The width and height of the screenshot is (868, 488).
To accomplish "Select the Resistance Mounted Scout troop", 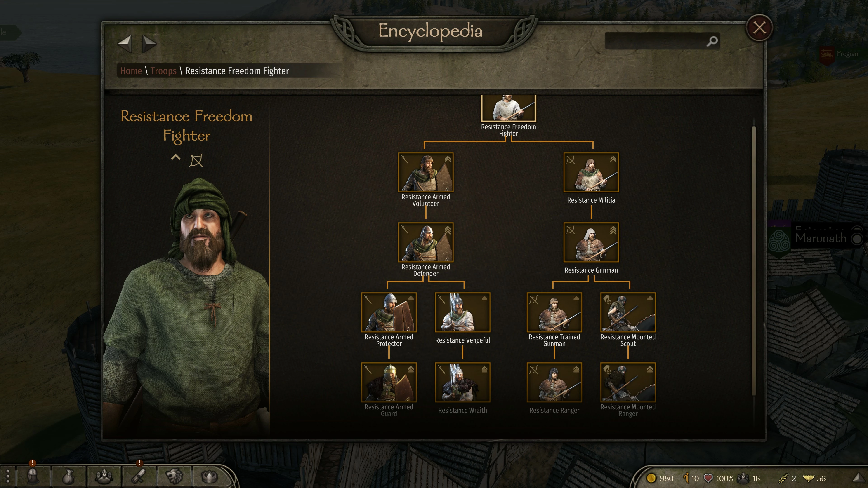I will coord(628,312).
